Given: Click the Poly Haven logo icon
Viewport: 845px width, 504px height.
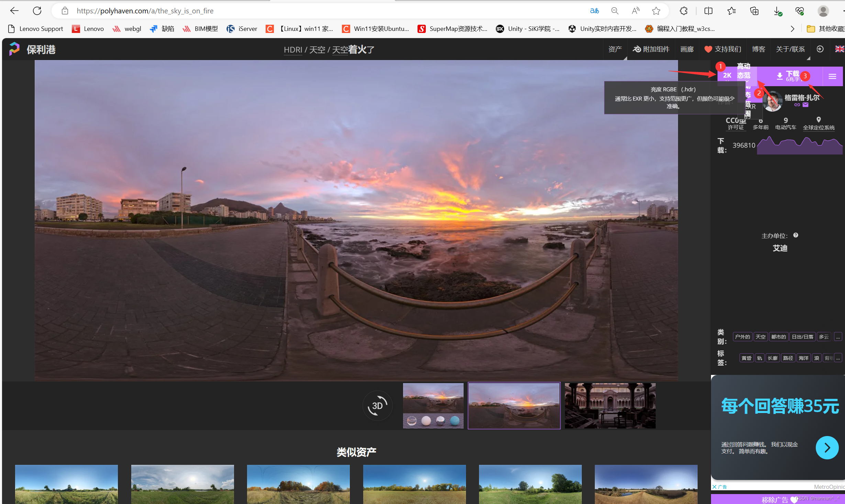Looking at the screenshot, I should pos(14,49).
